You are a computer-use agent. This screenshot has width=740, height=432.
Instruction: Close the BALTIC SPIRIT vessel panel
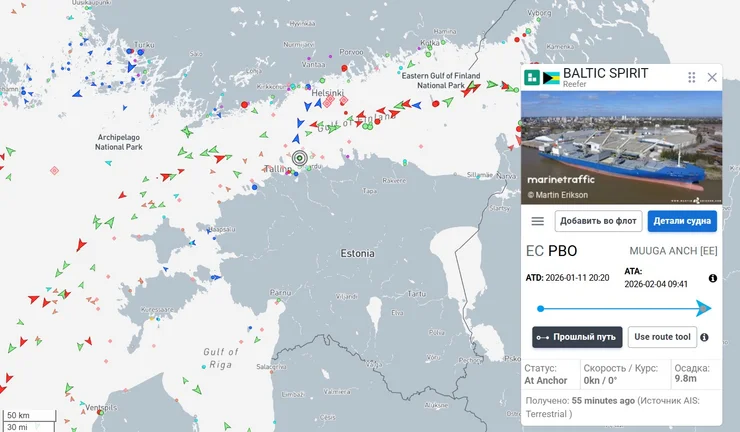[712, 77]
